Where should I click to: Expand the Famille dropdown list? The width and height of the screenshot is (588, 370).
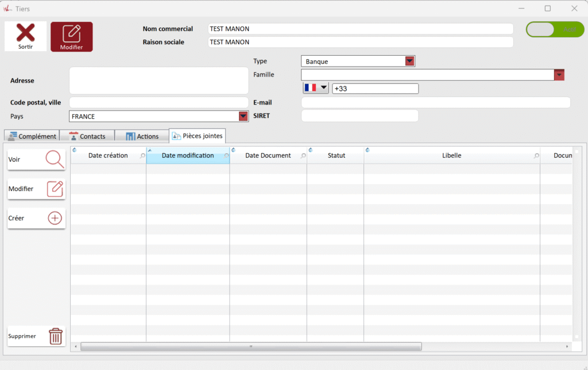(559, 75)
